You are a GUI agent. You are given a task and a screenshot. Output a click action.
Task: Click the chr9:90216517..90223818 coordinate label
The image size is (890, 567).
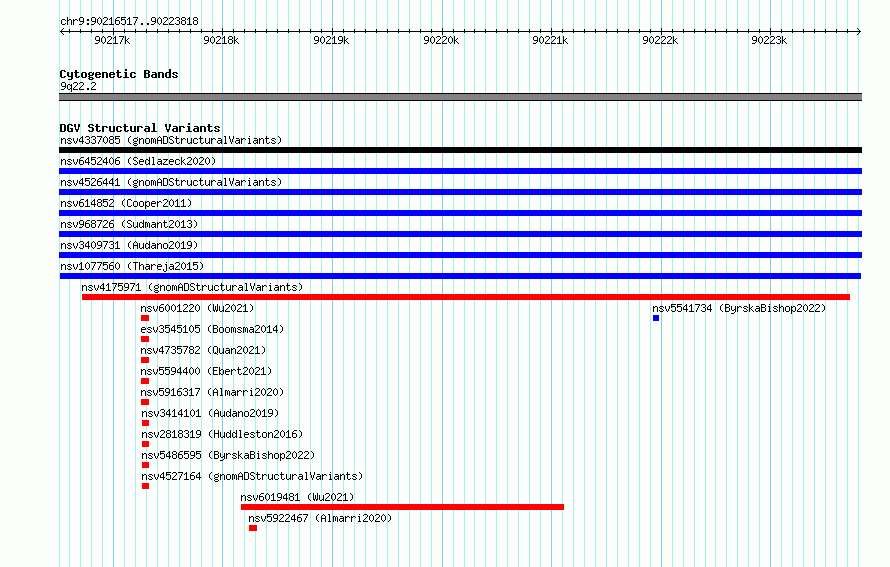(129, 22)
